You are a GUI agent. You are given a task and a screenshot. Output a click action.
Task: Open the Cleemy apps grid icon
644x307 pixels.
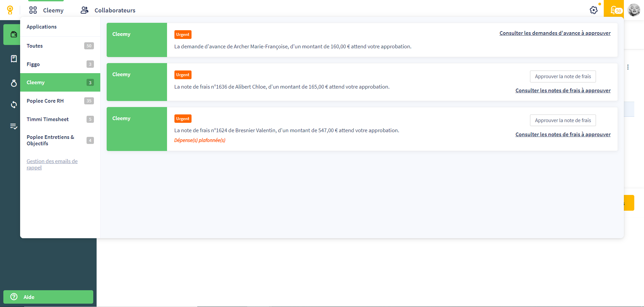pyautogui.click(x=33, y=10)
